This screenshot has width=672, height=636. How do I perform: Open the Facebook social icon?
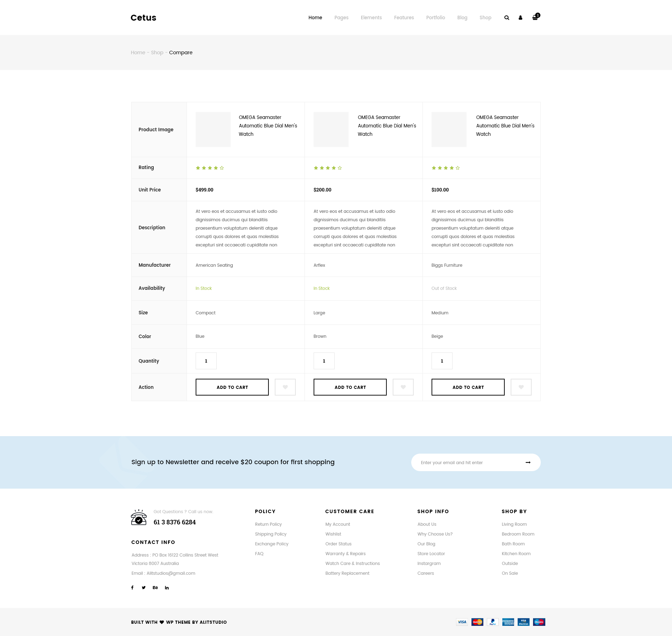pyautogui.click(x=132, y=588)
